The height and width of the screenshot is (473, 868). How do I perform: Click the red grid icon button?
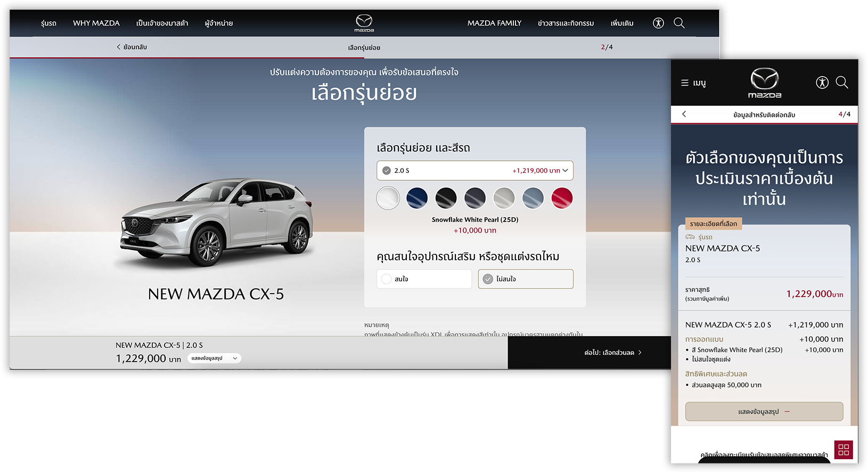coord(844,450)
